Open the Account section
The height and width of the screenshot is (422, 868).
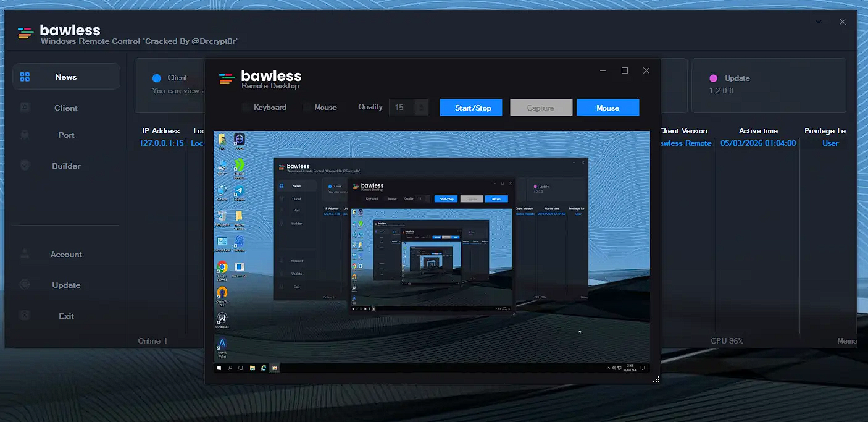click(65, 254)
